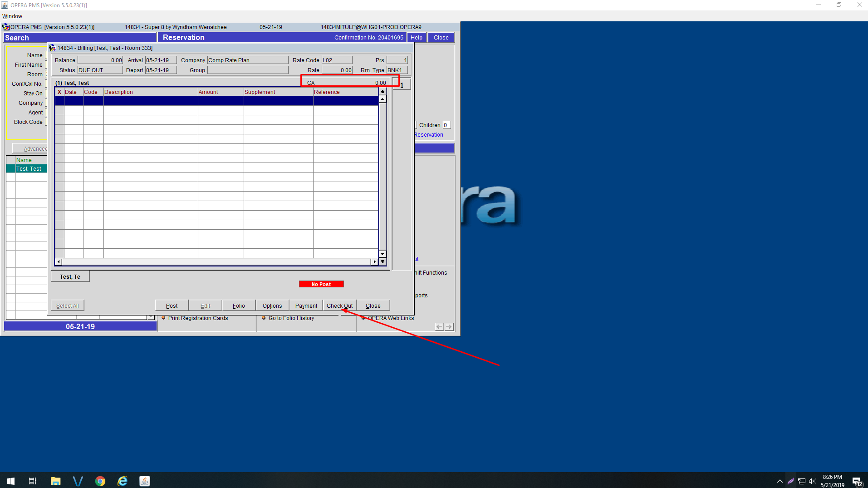The width and height of the screenshot is (868, 488).
Task: Open the notification center icon
Action: [857, 481]
